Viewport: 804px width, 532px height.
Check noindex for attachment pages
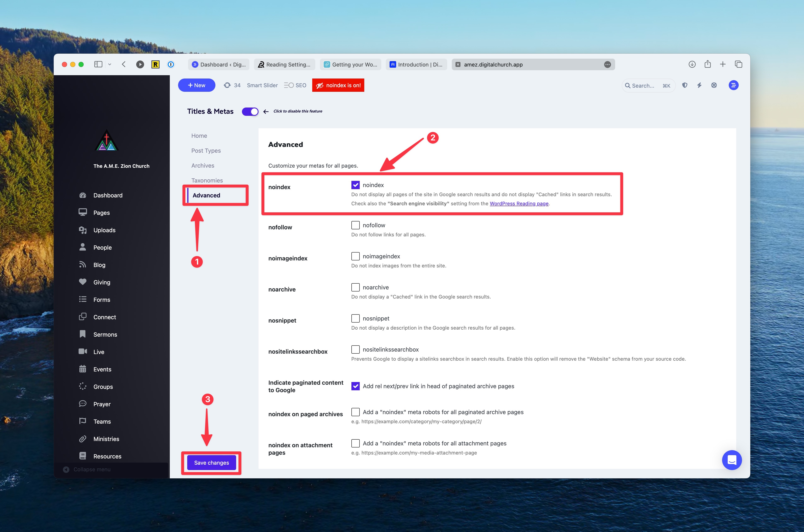click(356, 443)
